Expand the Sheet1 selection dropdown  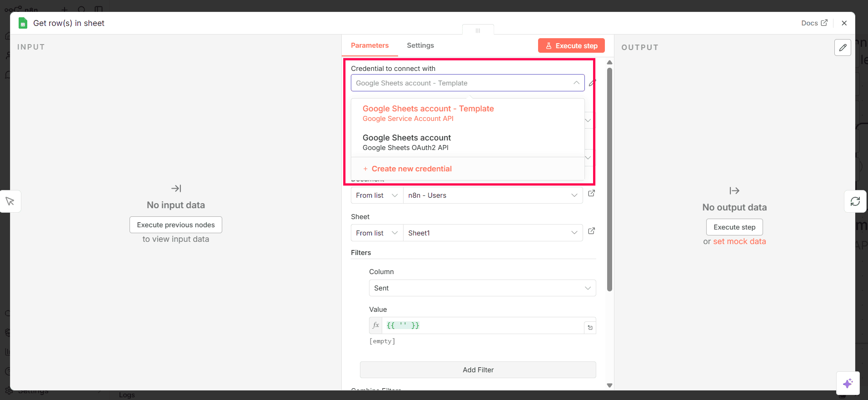(x=574, y=233)
